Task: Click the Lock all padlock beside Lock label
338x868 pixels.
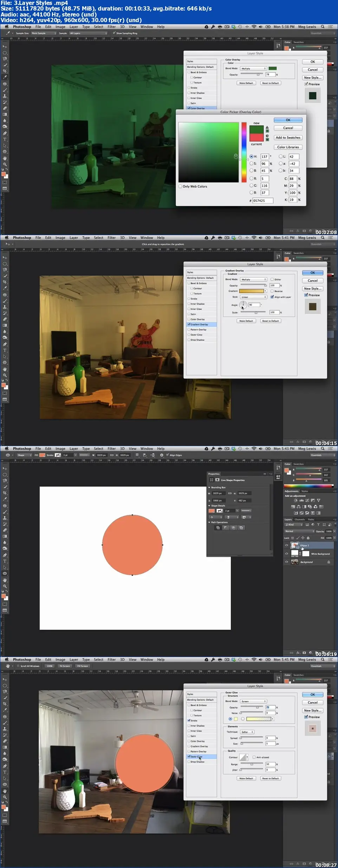Action: coord(308,538)
